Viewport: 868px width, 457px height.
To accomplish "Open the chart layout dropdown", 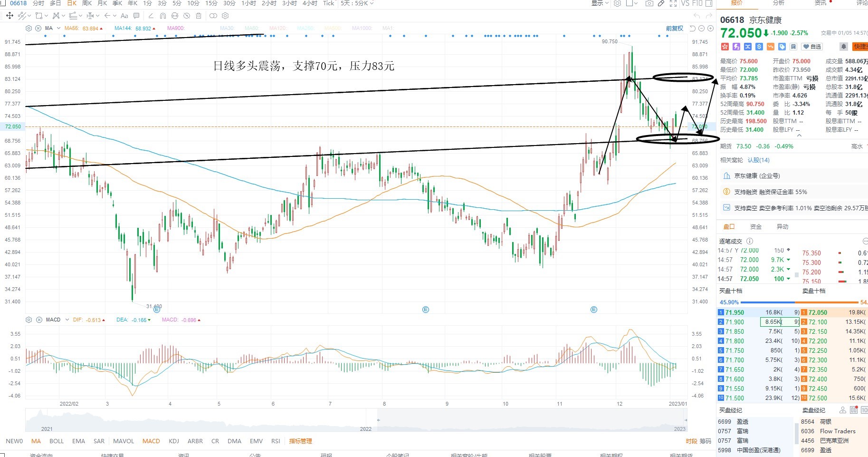I will [632, 3].
